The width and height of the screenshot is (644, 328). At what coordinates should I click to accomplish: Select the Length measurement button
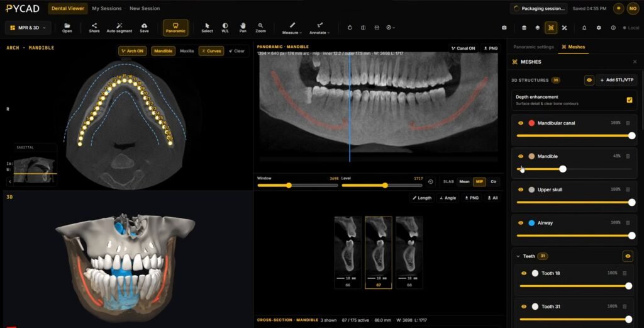pos(422,198)
